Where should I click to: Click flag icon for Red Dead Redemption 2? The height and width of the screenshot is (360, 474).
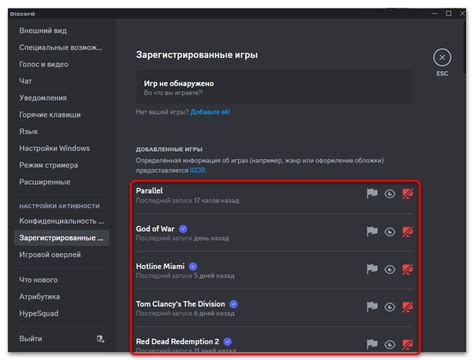tap(372, 344)
